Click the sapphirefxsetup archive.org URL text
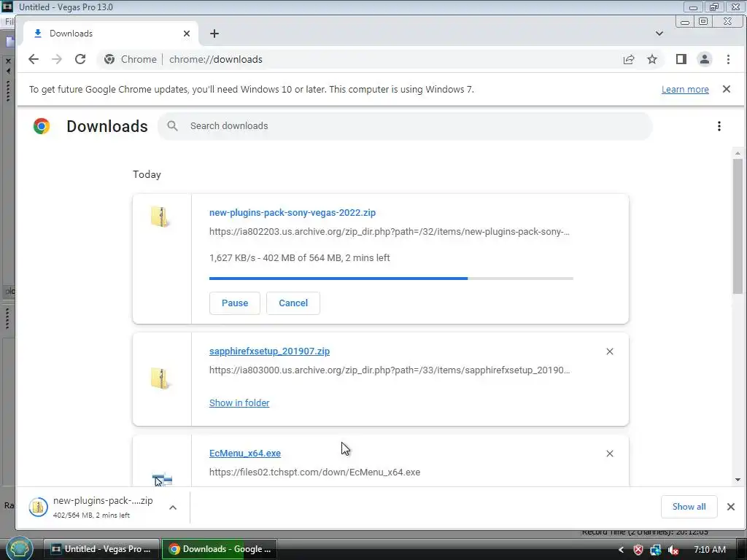The image size is (747, 560). click(390, 370)
